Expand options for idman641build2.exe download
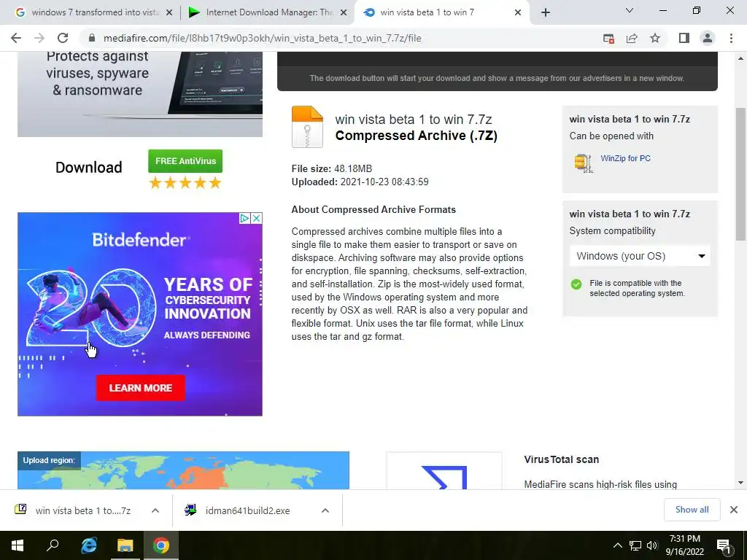Viewport: 747px width, 560px height. [x=325, y=510]
